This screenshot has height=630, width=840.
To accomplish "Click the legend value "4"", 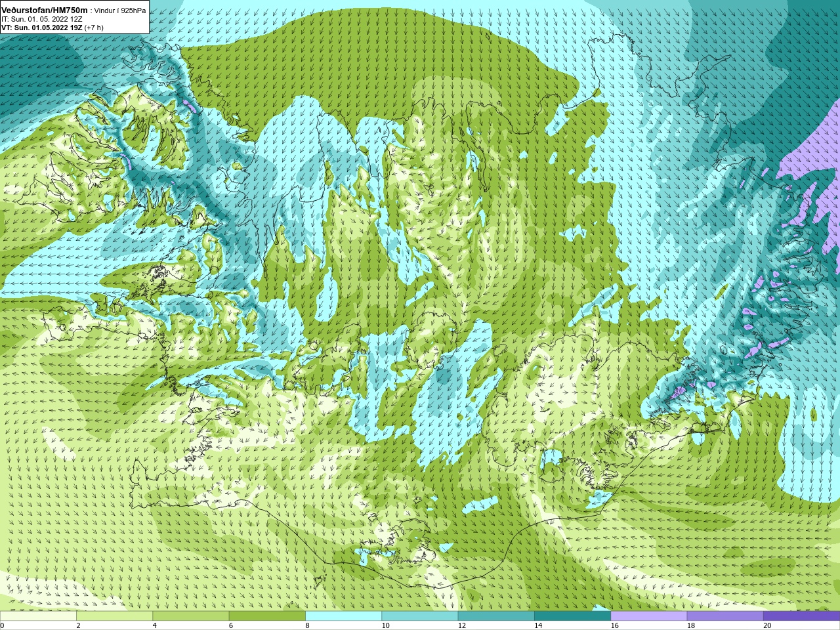I will (x=154, y=625).
